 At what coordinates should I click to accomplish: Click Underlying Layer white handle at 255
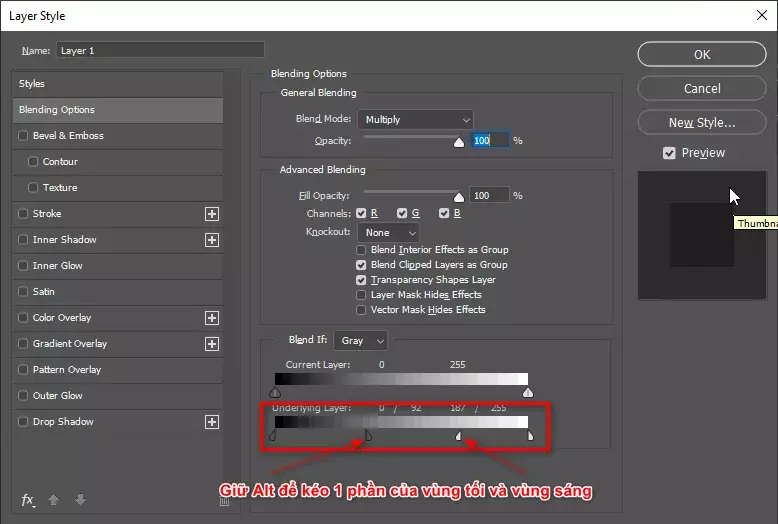(x=530, y=436)
